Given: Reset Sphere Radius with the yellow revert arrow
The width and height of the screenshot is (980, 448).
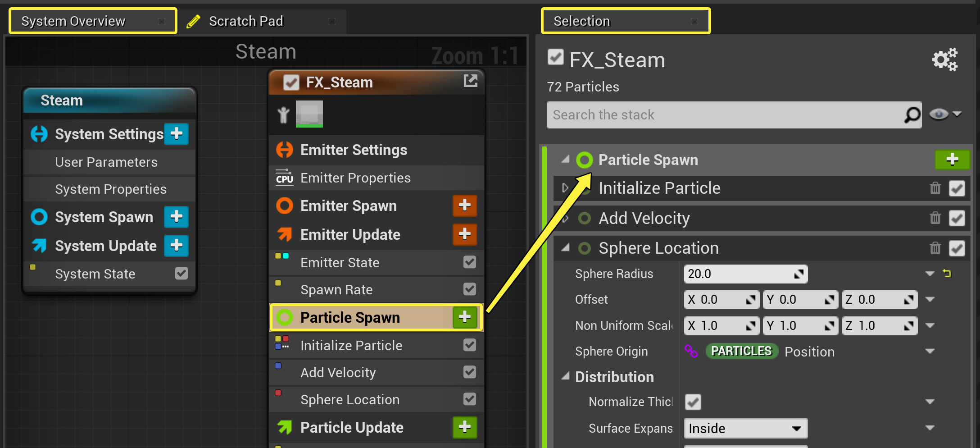Looking at the screenshot, I should point(947,274).
